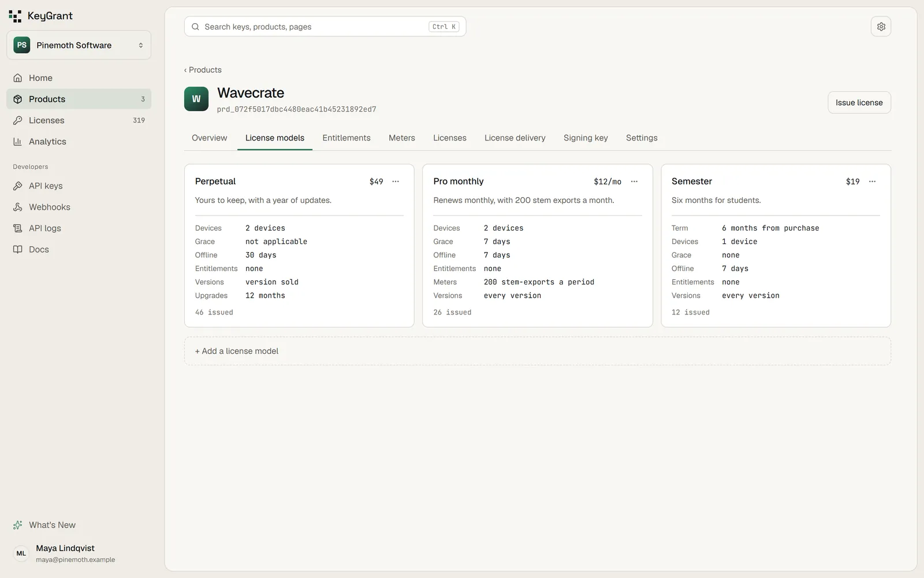Image resolution: width=924 pixels, height=578 pixels.
Task: Click the '26 issued' count
Action: click(x=452, y=312)
